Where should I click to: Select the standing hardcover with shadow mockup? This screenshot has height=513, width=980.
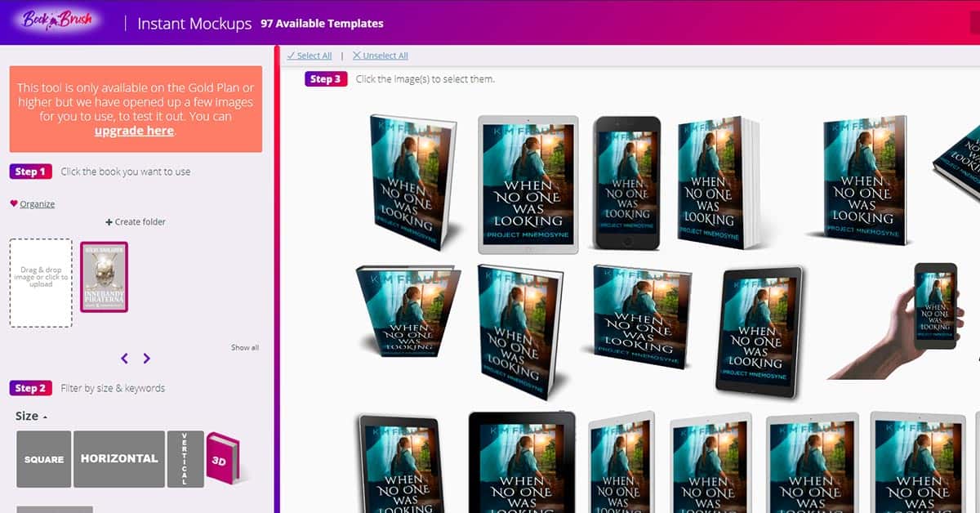(x=523, y=330)
